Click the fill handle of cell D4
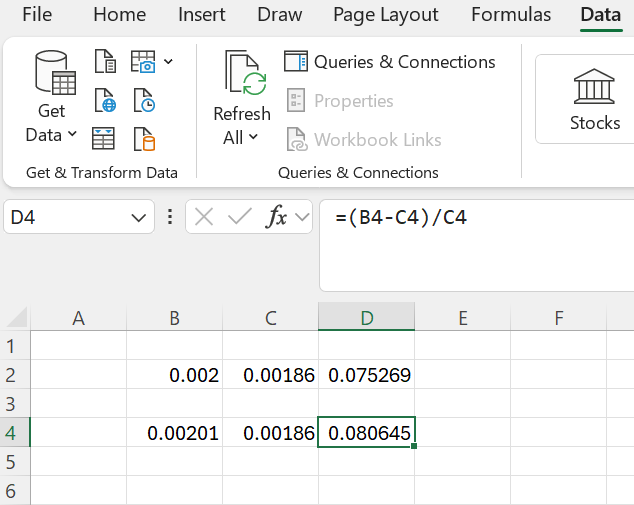The width and height of the screenshot is (634, 505). click(414, 446)
